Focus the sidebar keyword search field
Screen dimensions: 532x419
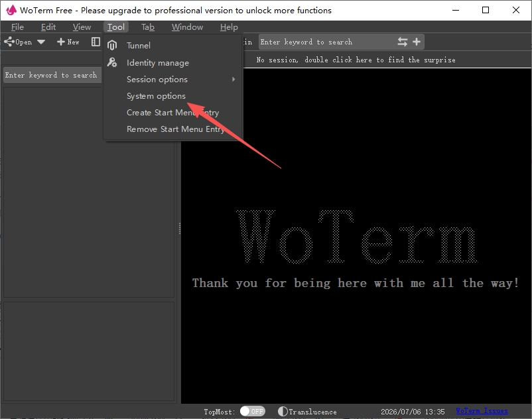point(52,75)
